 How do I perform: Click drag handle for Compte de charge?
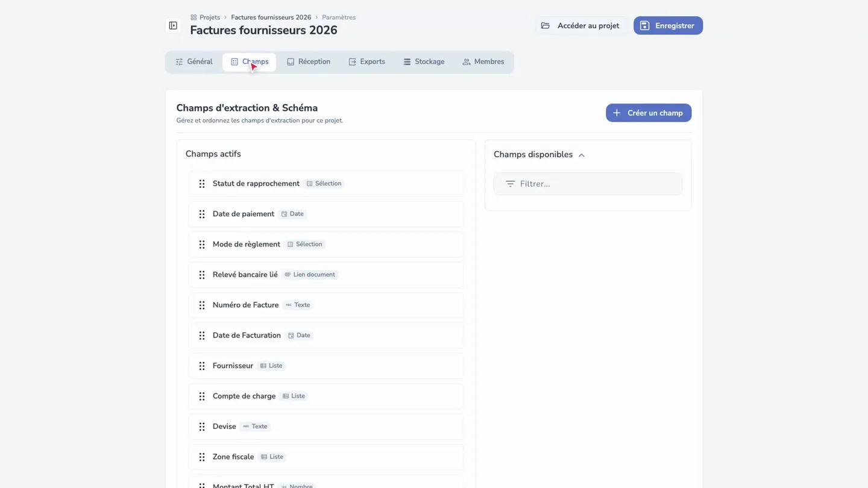point(202,396)
